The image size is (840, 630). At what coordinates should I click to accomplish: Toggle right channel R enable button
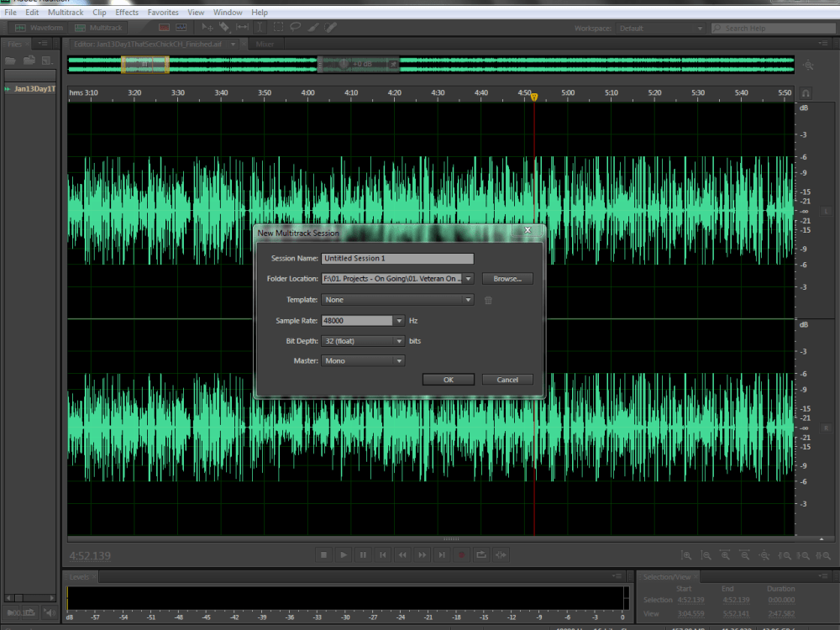pos(826,428)
